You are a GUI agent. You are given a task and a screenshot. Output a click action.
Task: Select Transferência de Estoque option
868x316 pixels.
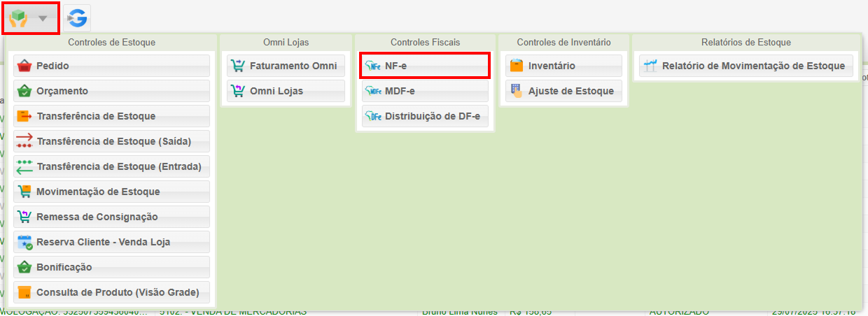(111, 116)
